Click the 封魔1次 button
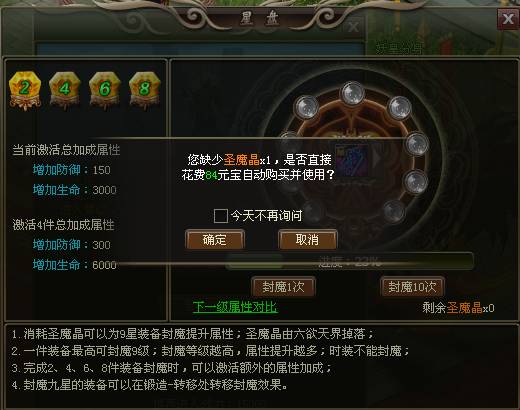520x410 pixels. (283, 286)
